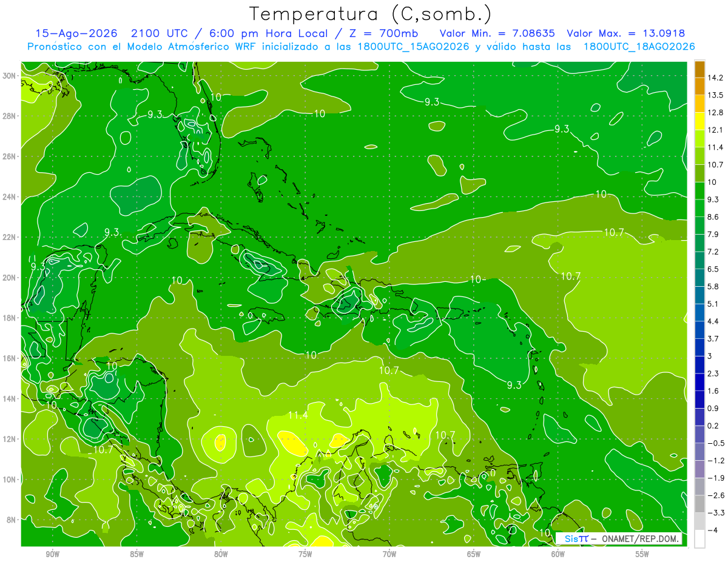Pick the orange swatch between 13.5 and 14.2
The height and width of the screenshot is (562, 728).
tap(699, 87)
